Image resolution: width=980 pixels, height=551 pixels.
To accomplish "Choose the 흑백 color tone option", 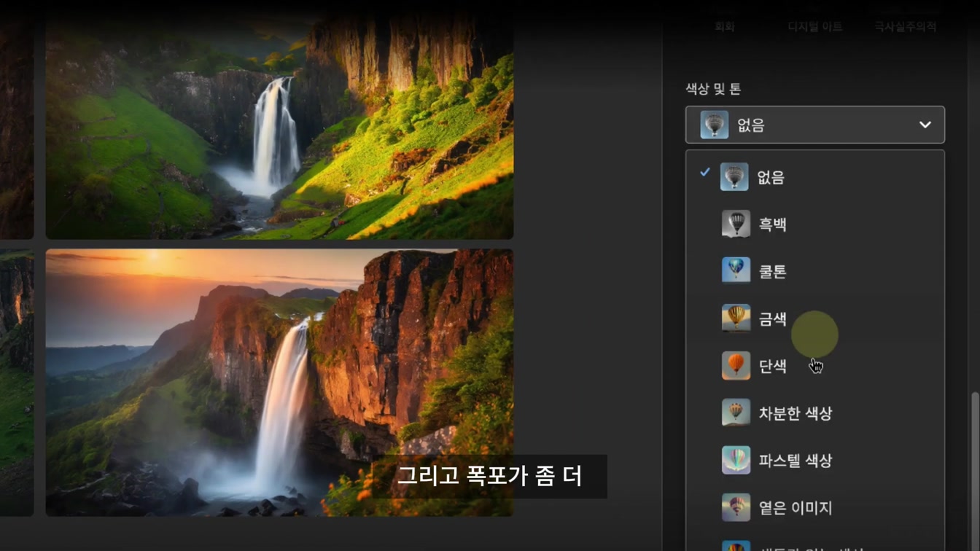I will pos(814,224).
